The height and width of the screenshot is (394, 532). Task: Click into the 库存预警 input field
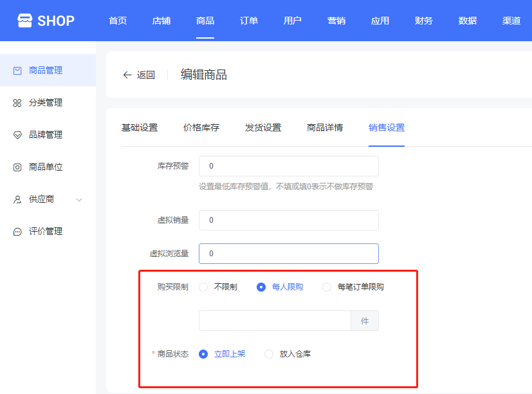point(288,166)
